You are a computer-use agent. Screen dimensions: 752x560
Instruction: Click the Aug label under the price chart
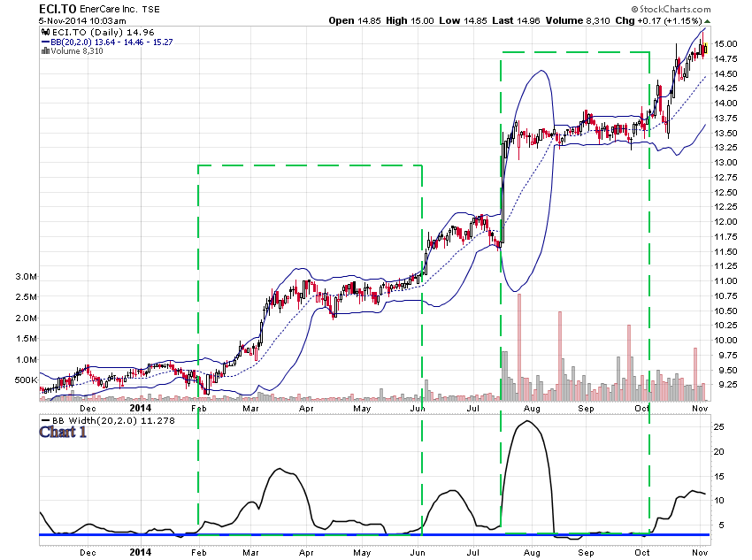(x=532, y=409)
